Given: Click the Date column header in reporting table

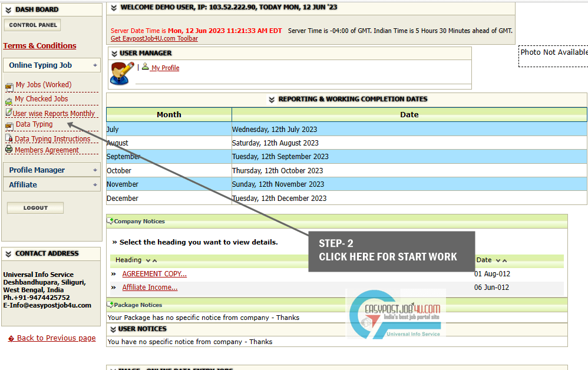Looking at the screenshot, I should point(409,115).
